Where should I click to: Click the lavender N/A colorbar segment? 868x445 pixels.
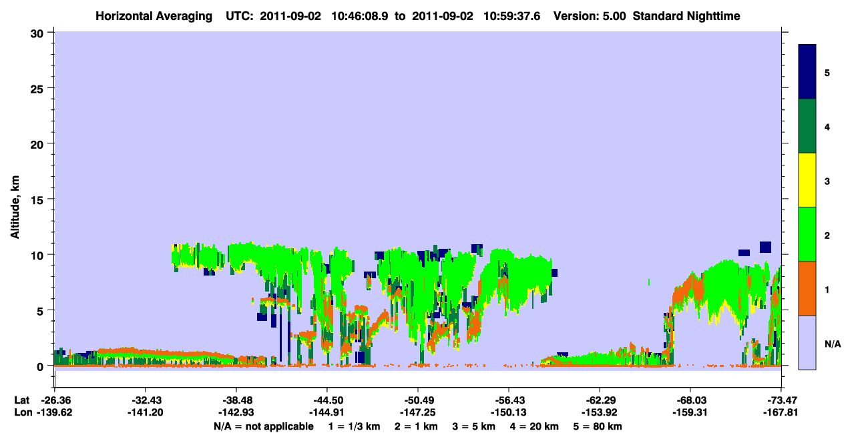coord(807,342)
